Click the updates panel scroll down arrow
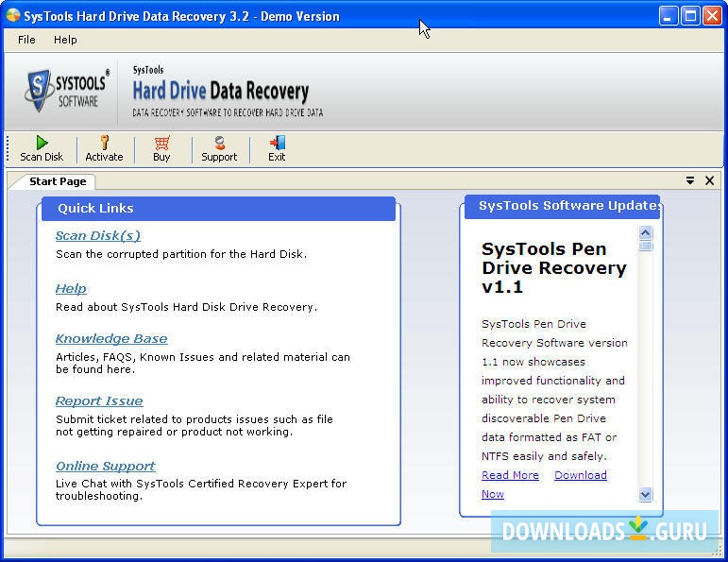The image size is (728, 562). 645,495
